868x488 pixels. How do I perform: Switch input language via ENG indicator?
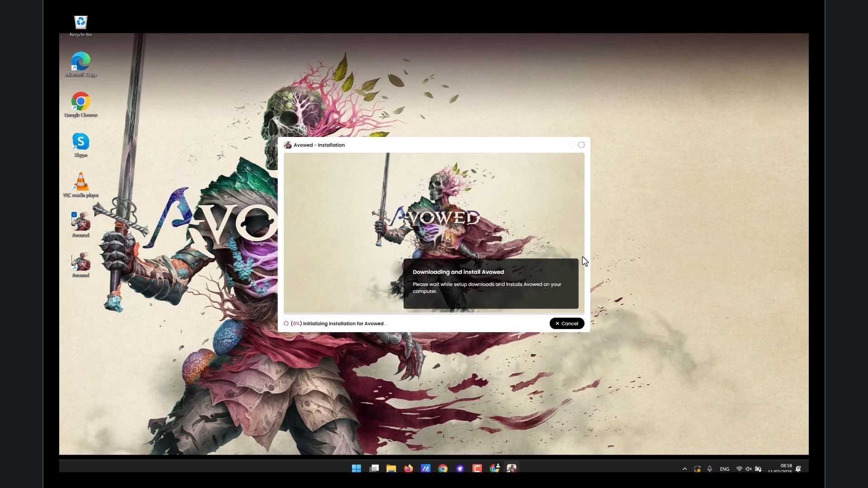(x=724, y=469)
